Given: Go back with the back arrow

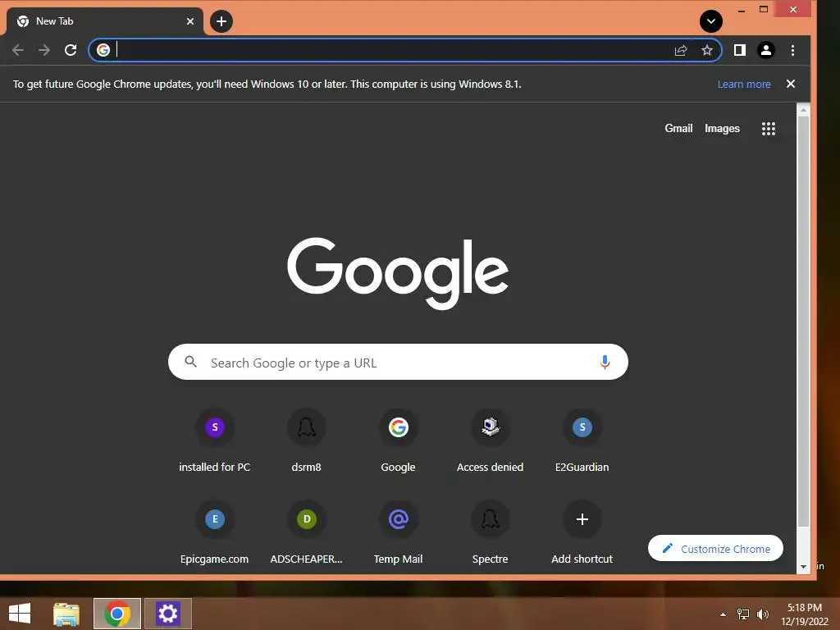Looking at the screenshot, I should [x=18, y=50].
